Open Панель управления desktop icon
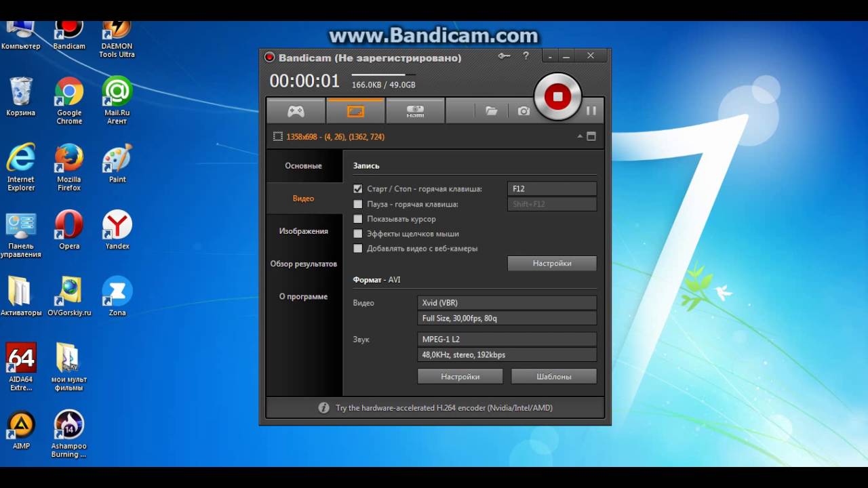The height and width of the screenshot is (488, 868). tap(20, 235)
